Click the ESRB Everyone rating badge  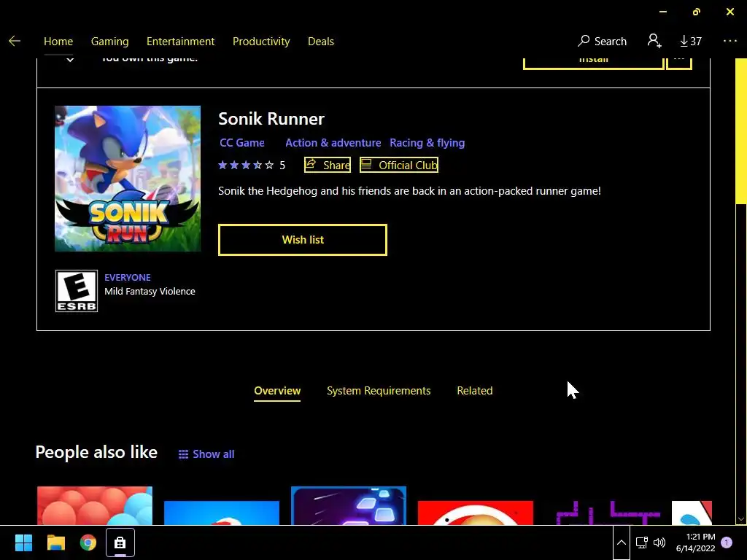76,291
